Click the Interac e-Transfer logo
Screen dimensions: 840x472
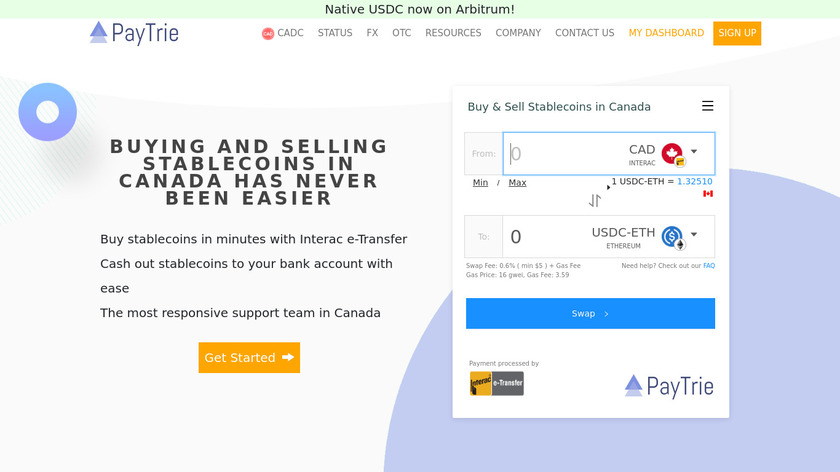coord(497,383)
